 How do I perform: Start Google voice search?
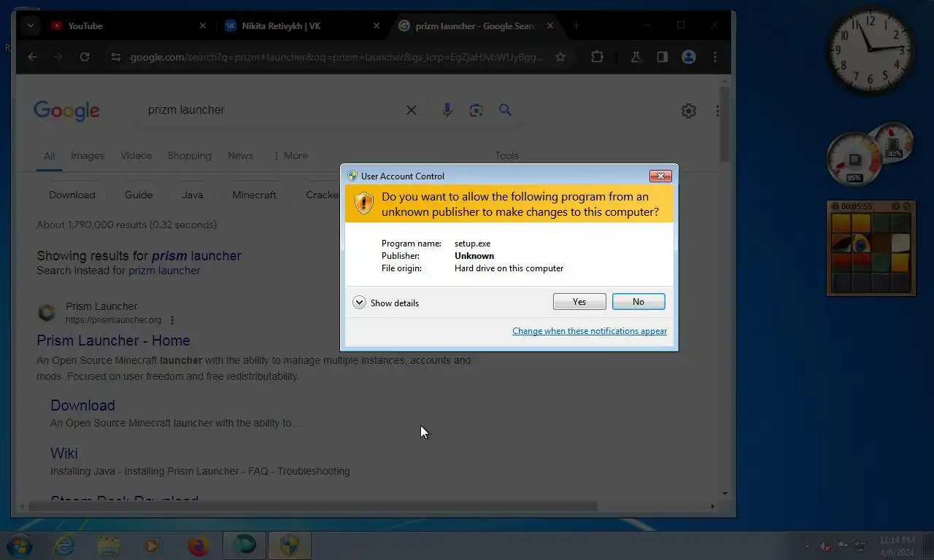point(447,110)
